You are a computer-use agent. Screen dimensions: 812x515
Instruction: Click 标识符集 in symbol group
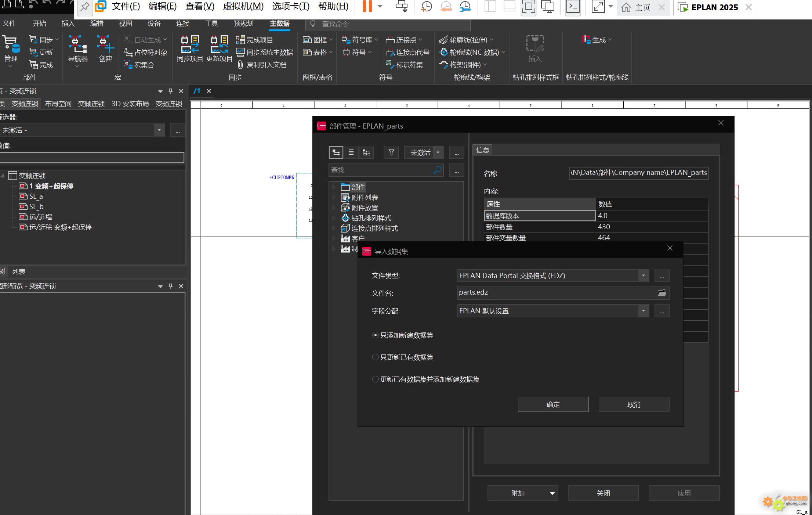pos(404,65)
